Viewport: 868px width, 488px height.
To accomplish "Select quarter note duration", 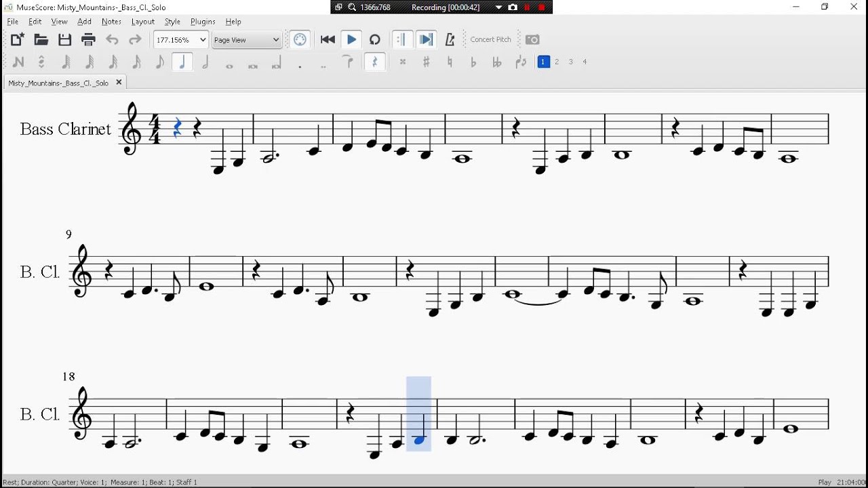I will [182, 62].
